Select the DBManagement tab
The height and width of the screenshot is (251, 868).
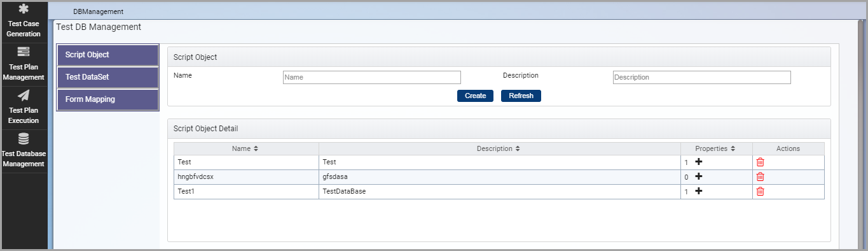99,11
